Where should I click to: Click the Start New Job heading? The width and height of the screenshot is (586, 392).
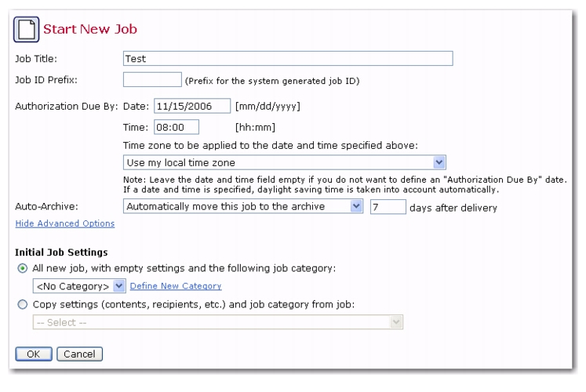click(90, 29)
